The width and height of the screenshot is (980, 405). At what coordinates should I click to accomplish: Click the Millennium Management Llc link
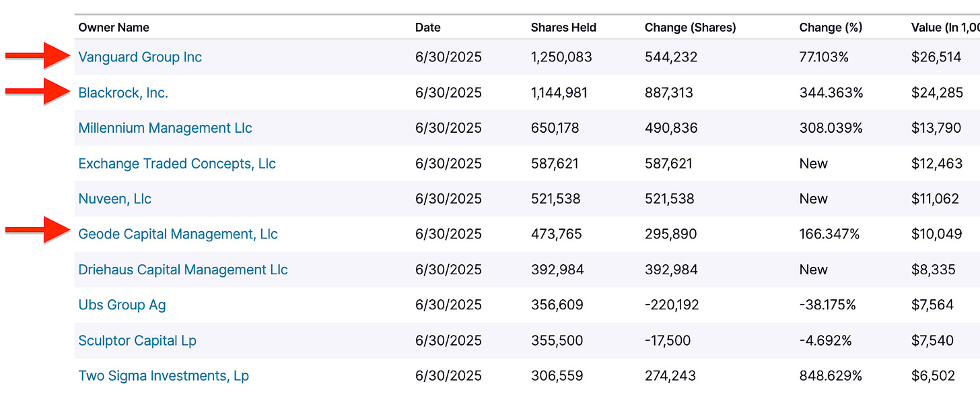tap(165, 128)
